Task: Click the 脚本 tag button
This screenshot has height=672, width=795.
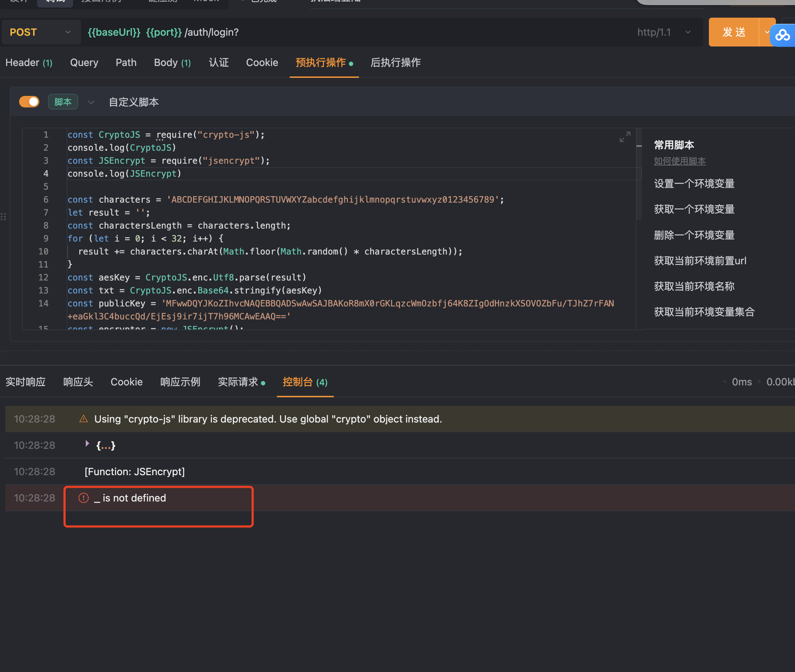Action: (63, 102)
